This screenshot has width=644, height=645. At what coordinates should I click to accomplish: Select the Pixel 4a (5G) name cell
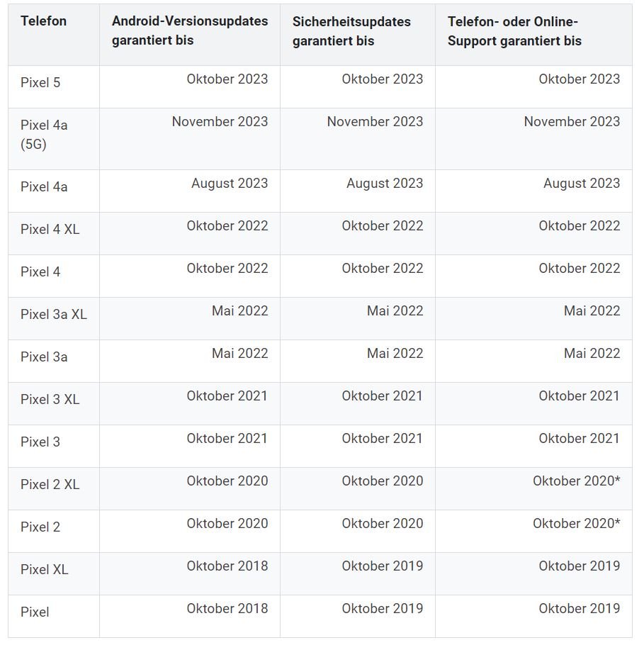click(x=44, y=135)
